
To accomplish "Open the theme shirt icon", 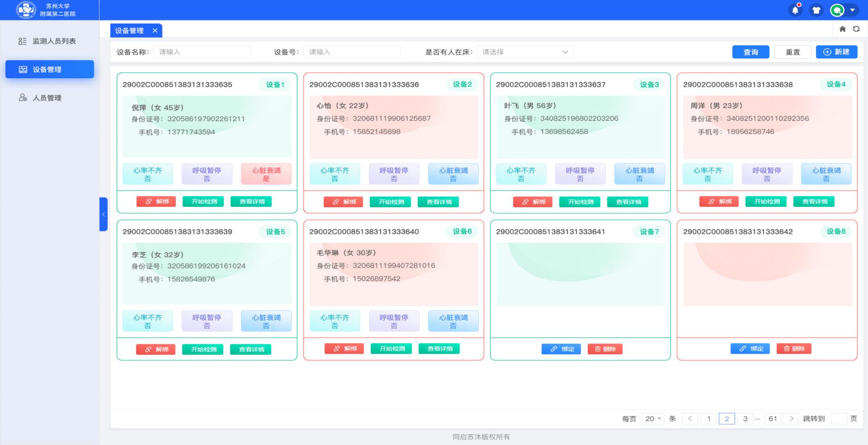I will click(x=816, y=10).
